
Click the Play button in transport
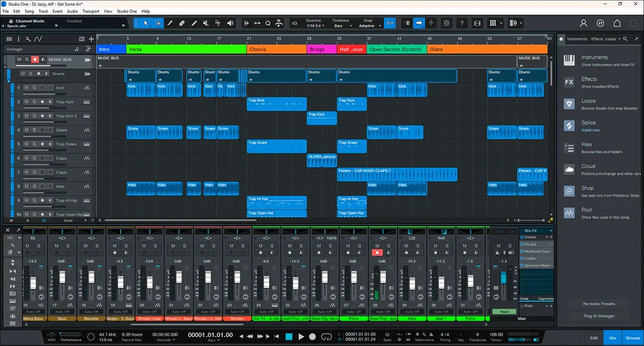point(301,336)
